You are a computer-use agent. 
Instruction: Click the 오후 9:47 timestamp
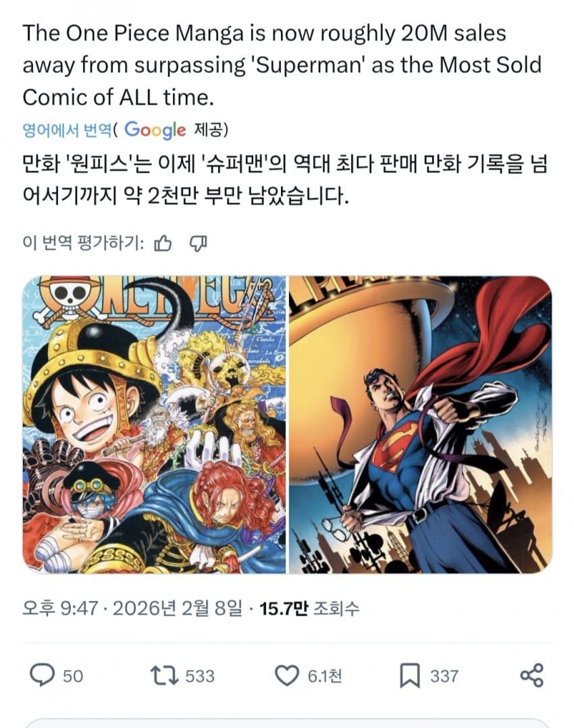(x=60, y=608)
